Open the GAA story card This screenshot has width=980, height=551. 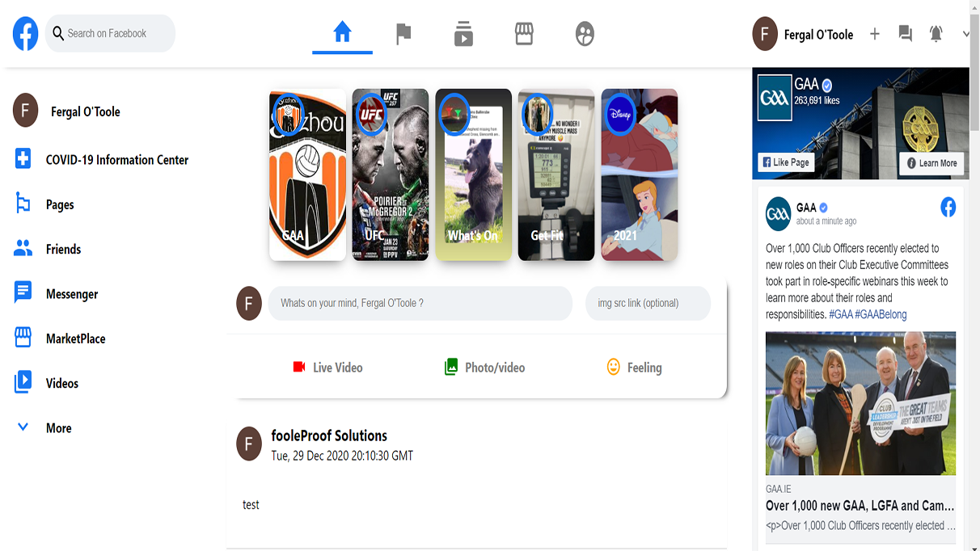pos(307,175)
